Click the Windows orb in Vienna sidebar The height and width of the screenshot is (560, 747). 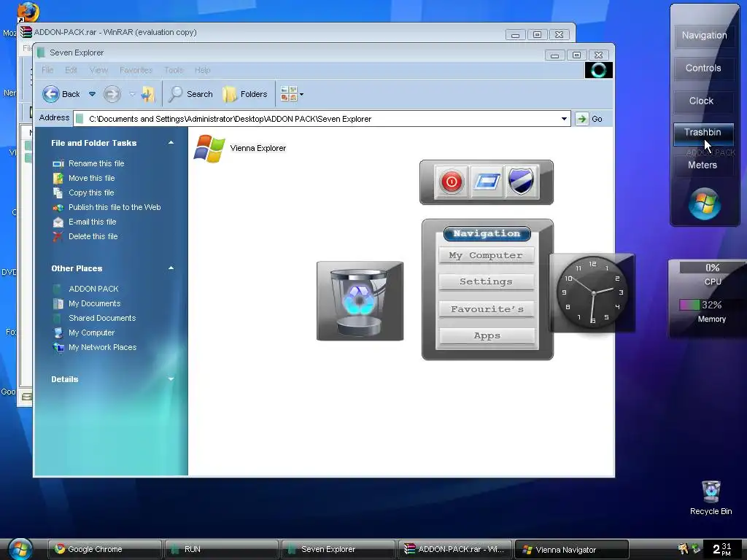(704, 204)
